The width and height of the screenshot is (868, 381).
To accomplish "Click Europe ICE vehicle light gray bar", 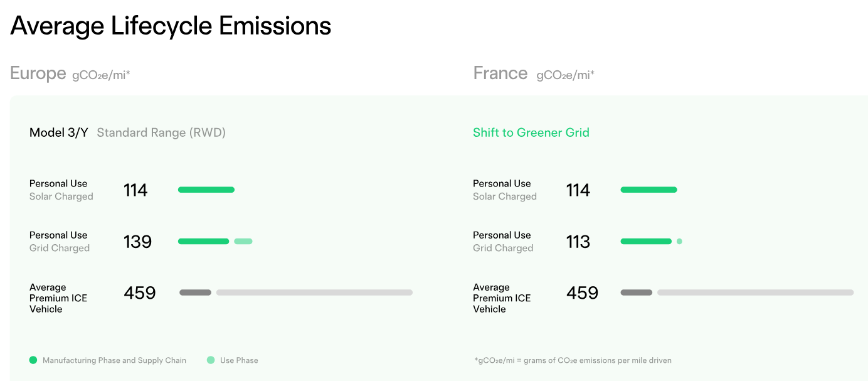I will pyautogui.click(x=314, y=292).
